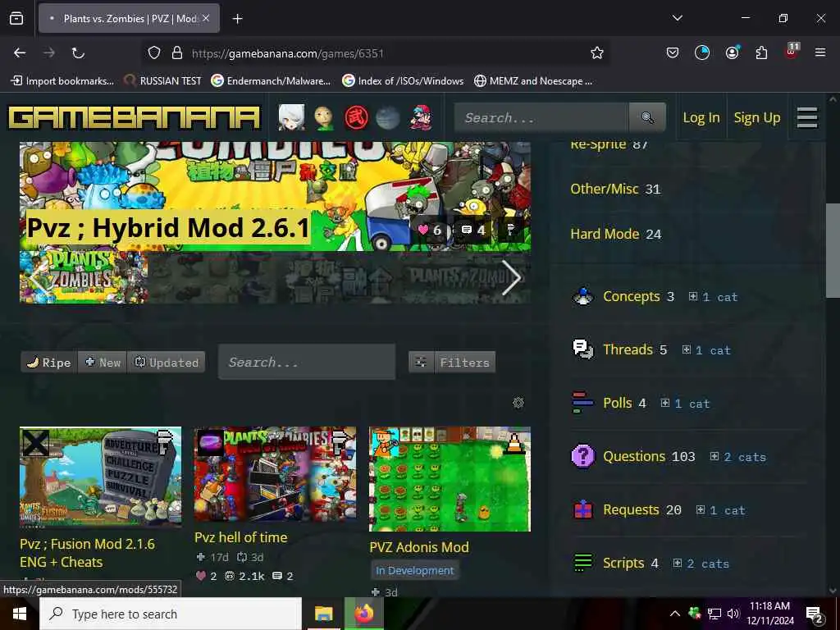
Task: Expand the Questions 2 cats list
Action: (737, 456)
